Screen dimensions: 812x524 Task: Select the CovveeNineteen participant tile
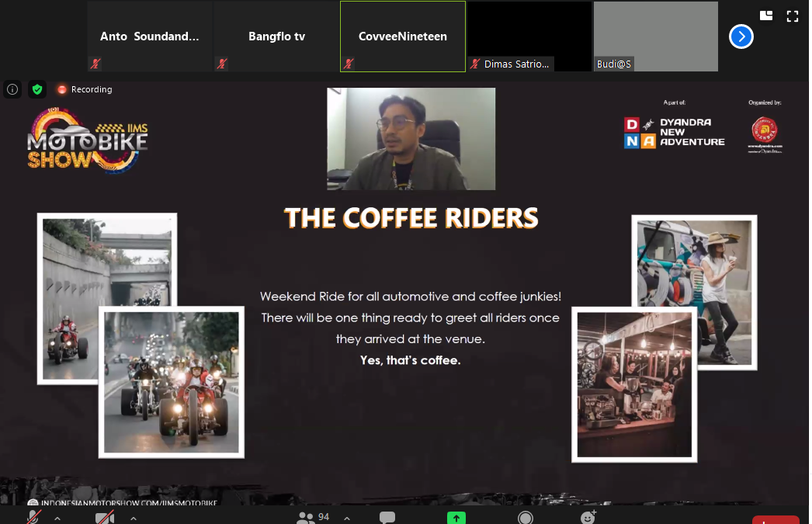(x=403, y=36)
